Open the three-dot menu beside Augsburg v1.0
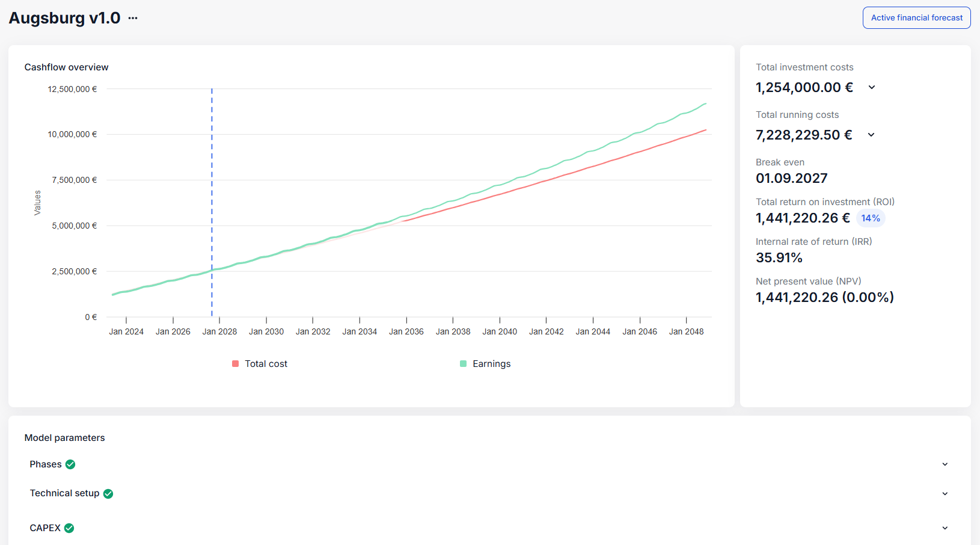The width and height of the screenshot is (980, 545). point(133,18)
